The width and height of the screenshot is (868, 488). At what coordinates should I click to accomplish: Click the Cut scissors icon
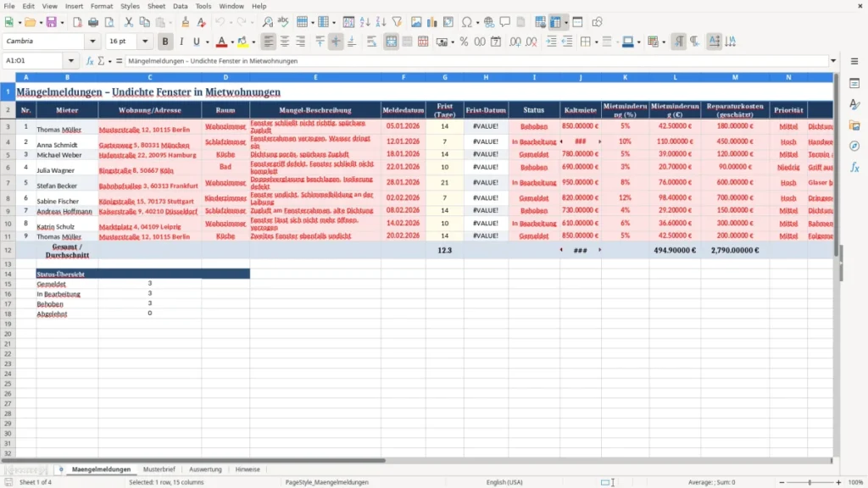[x=129, y=22]
